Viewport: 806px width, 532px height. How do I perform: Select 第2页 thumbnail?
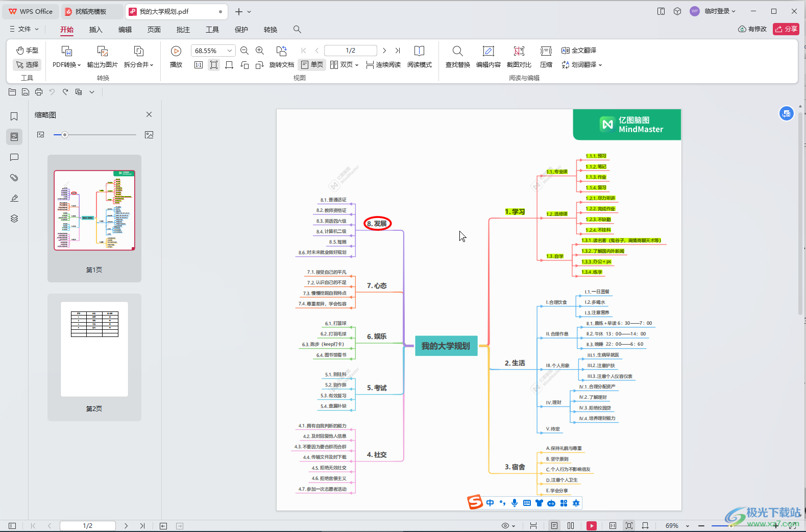pos(94,357)
